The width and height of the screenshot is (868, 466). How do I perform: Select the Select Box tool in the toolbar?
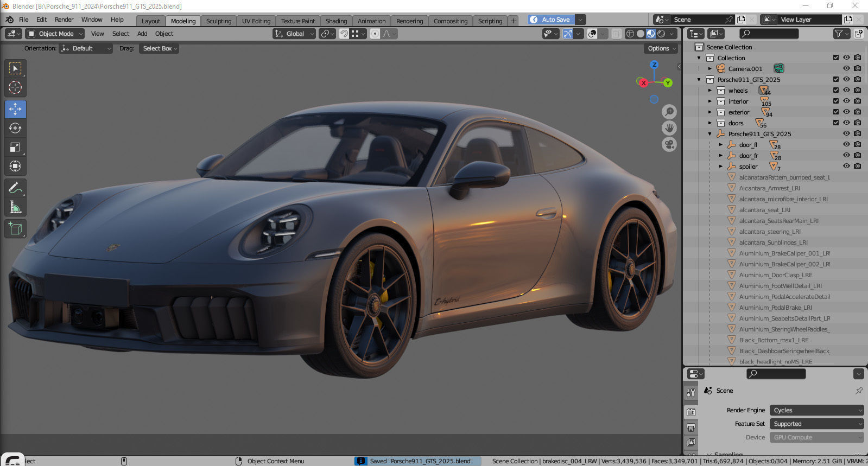click(15, 68)
